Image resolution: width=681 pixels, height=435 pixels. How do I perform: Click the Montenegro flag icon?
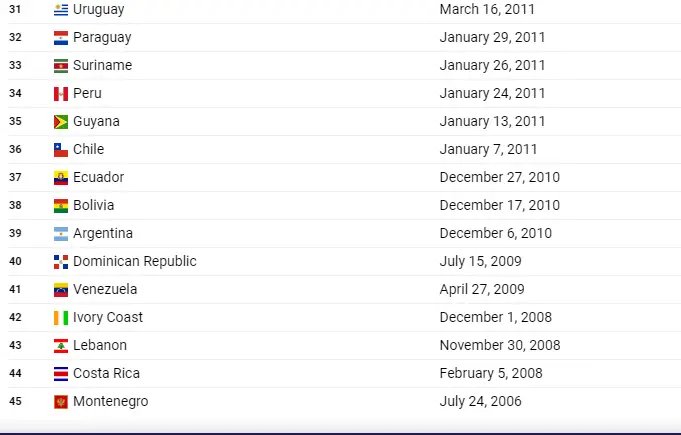61,402
